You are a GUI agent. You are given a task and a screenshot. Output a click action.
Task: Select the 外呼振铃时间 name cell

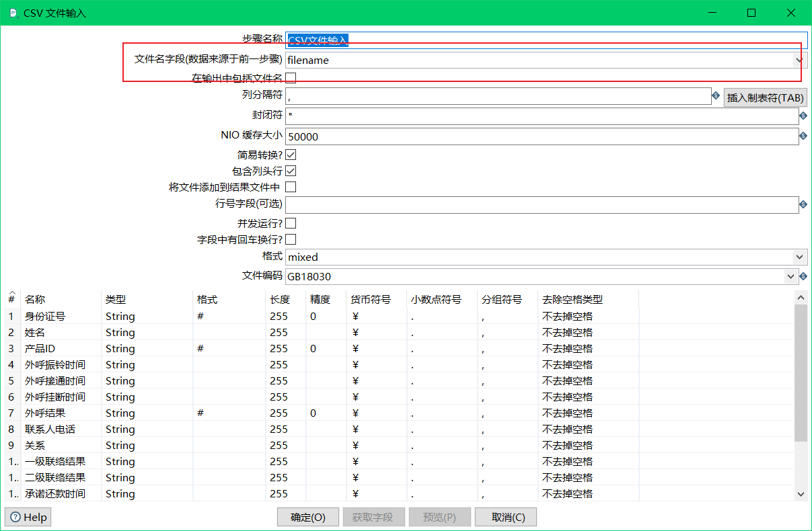(x=61, y=364)
